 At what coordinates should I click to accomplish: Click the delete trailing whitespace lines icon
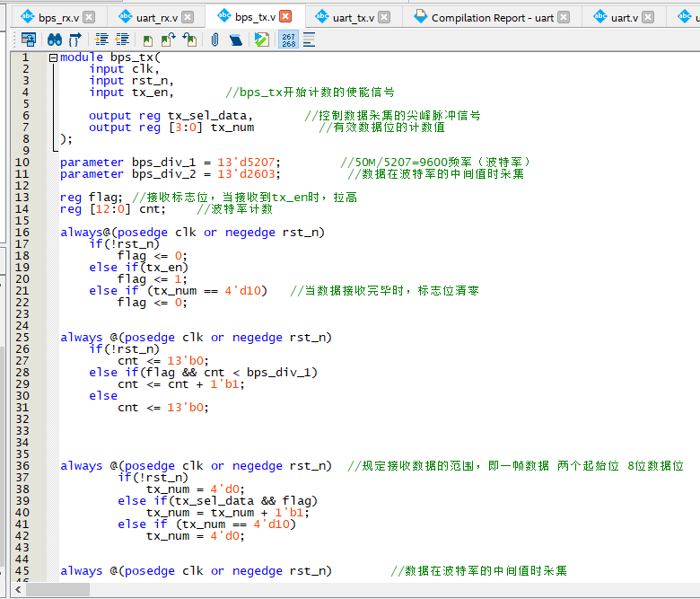(309, 40)
